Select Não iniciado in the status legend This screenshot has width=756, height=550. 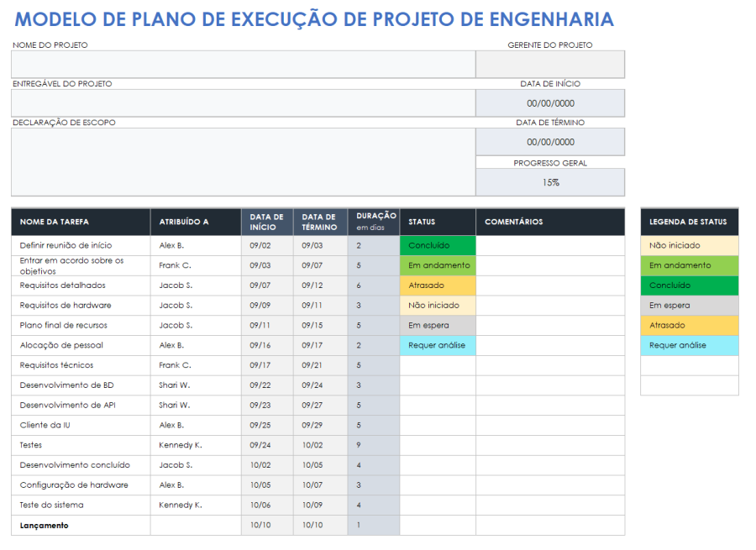tap(689, 245)
